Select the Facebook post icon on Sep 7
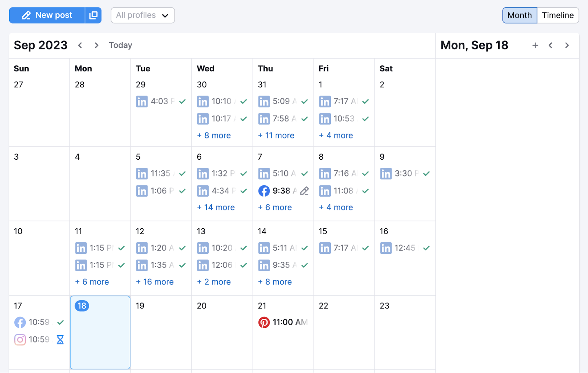Screen dimensions: 588x373 tap(264, 191)
